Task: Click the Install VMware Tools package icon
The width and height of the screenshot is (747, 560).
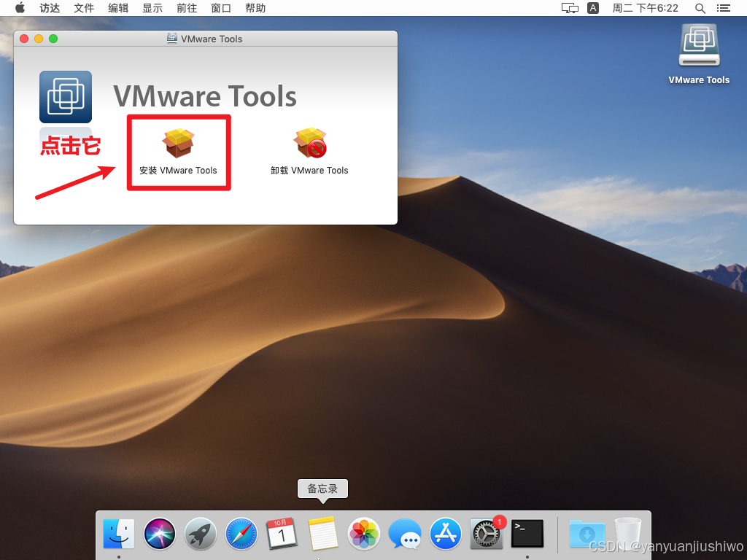Action: click(x=178, y=143)
